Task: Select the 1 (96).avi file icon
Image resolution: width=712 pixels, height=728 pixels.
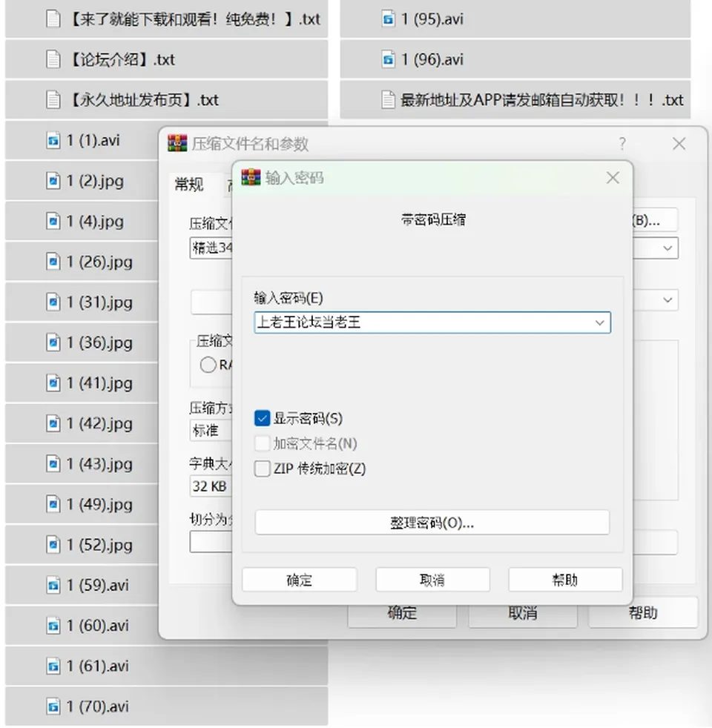Action: click(388, 59)
